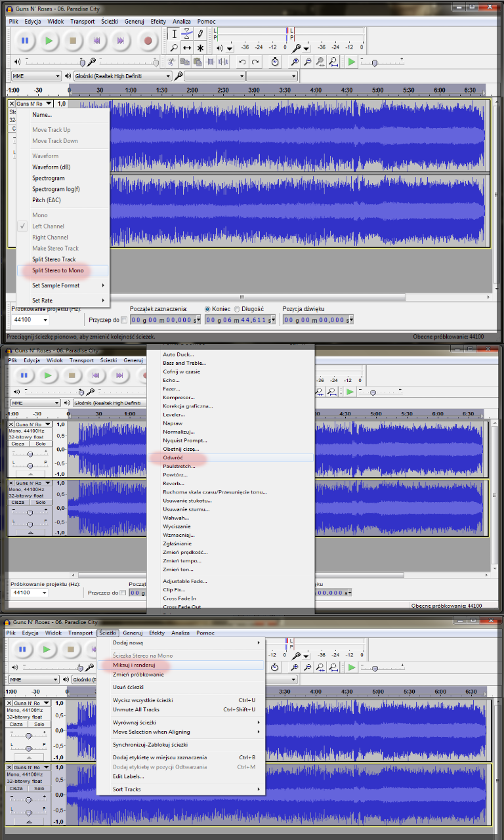504x840 pixels.
Task: Open the project rate 44100 dropdown in top window
Action: [x=30, y=320]
